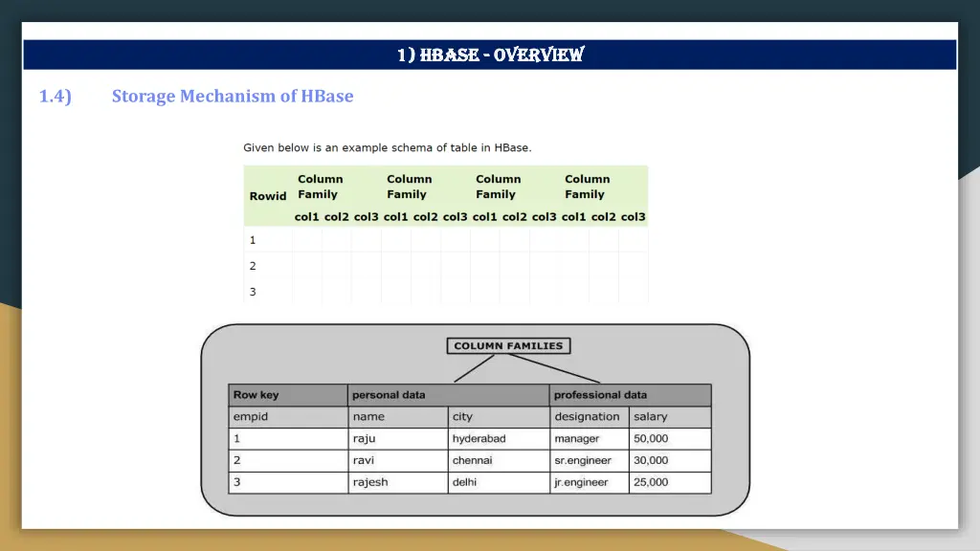Viewport: 980px width, 551px height.
Task: Click the 'empid' cell
Action: click(x=287, y=417)
